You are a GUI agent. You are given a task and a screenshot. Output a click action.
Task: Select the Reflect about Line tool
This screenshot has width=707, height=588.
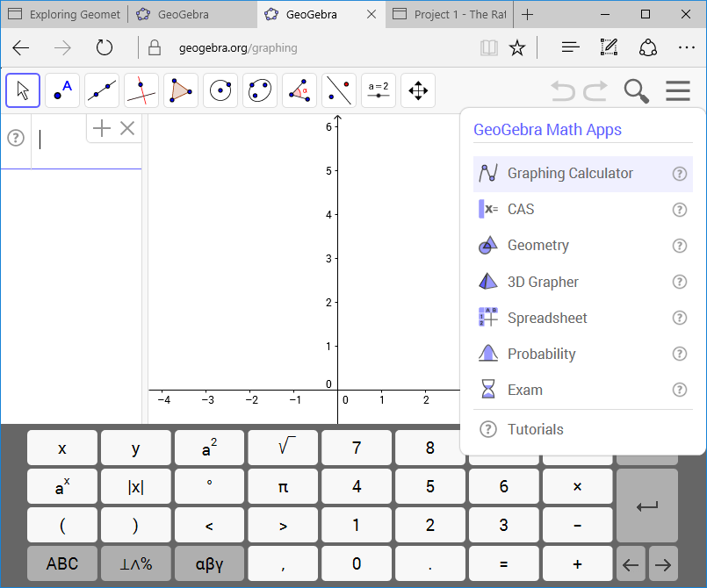point(339,90)
